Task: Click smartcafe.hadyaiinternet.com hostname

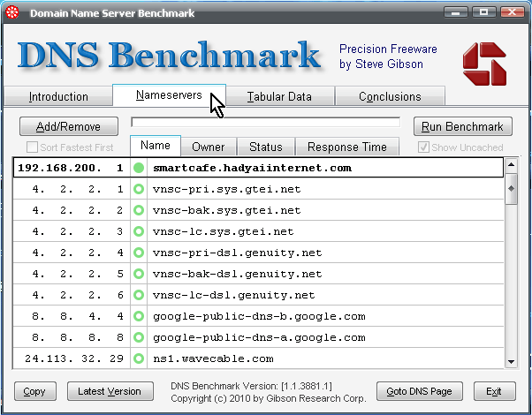Action: coord(252,168)
